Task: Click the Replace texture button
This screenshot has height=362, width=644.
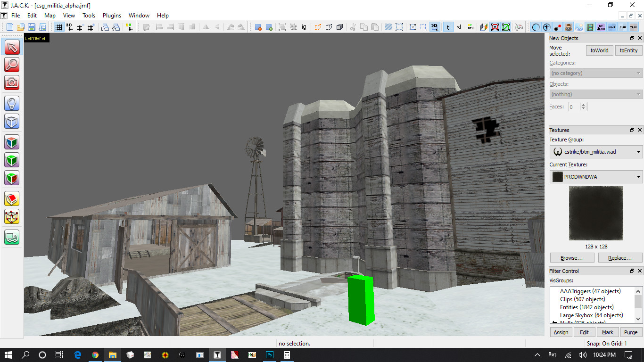Action: tap(620, 258)
